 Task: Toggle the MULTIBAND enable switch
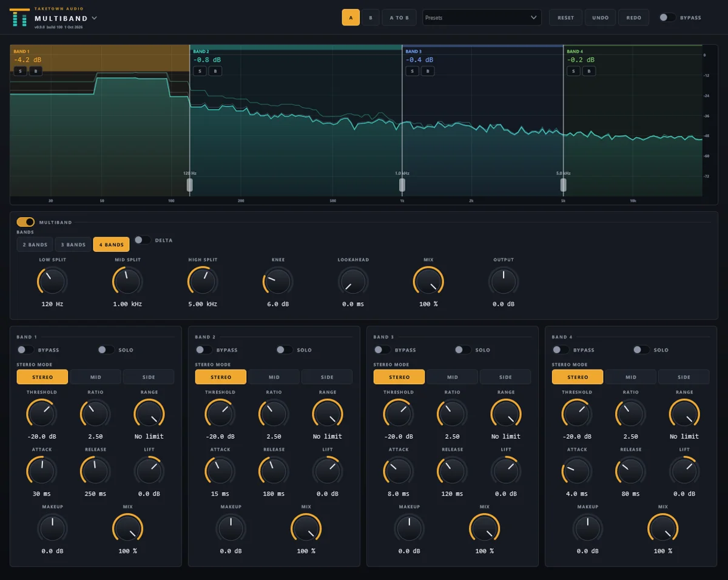25,222
